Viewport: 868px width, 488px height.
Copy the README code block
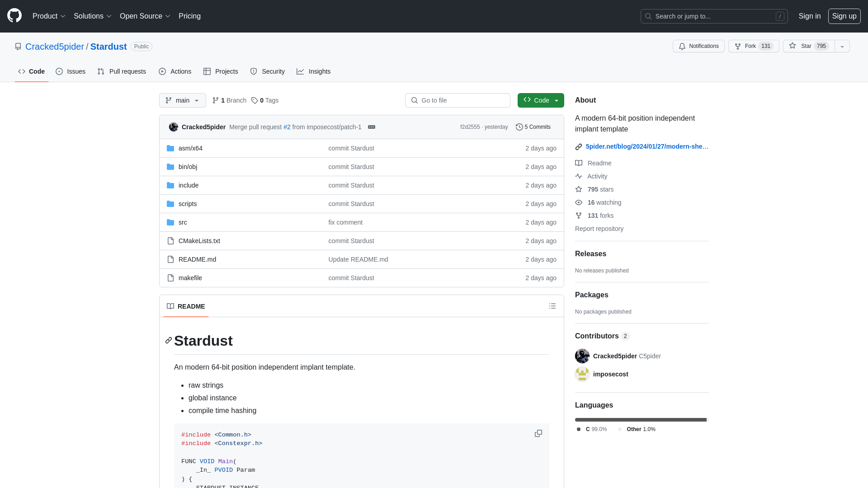click(538, 433)
